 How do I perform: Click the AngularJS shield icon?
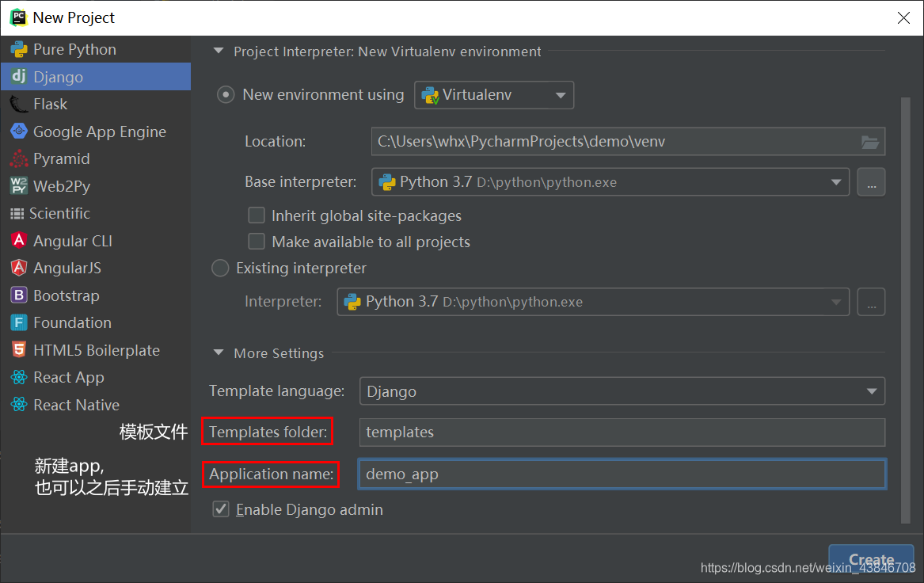coord(19,268)
